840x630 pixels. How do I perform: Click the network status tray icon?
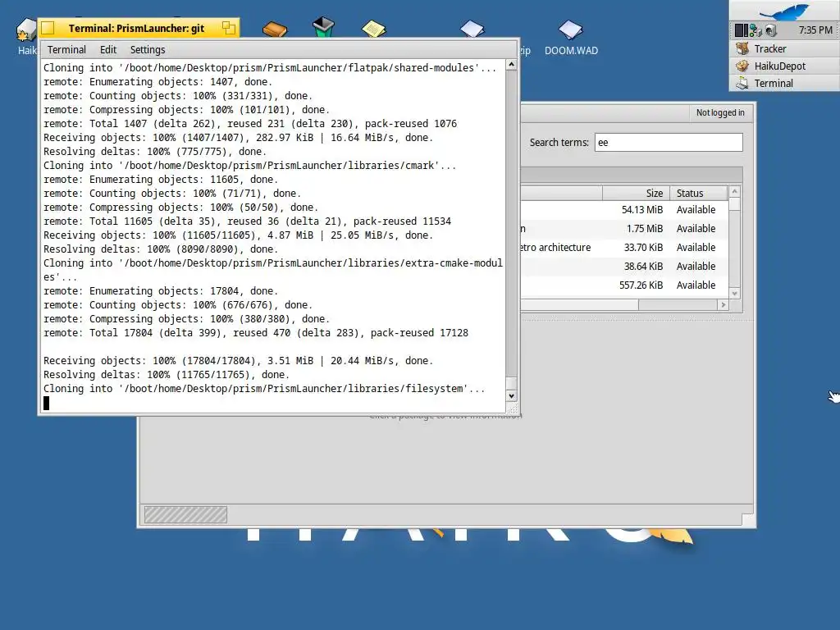756,30
